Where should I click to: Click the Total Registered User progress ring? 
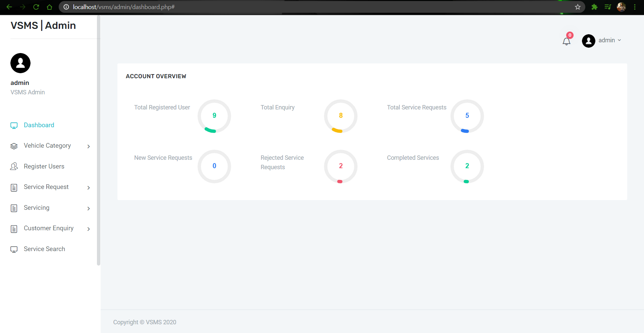[214, 116]
